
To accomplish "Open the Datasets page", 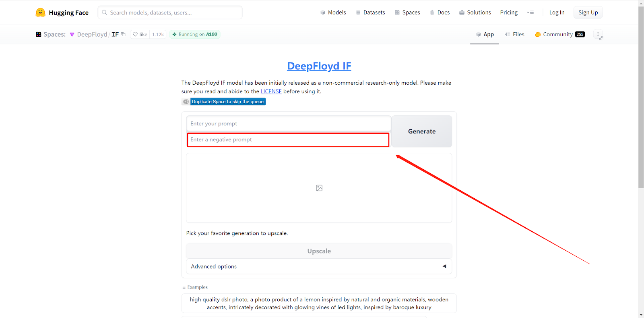I will (x=370, y=12).
